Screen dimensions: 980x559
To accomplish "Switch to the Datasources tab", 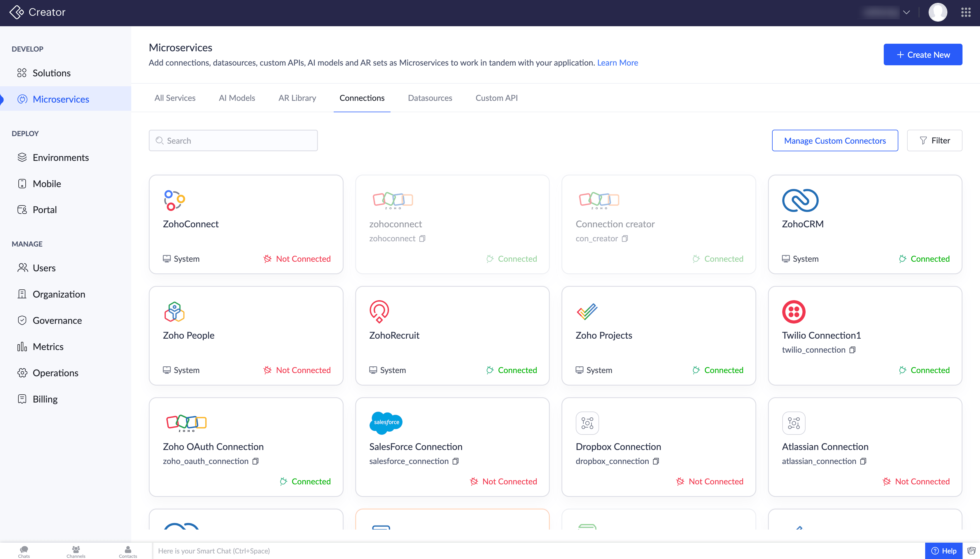I will point(430,98).
